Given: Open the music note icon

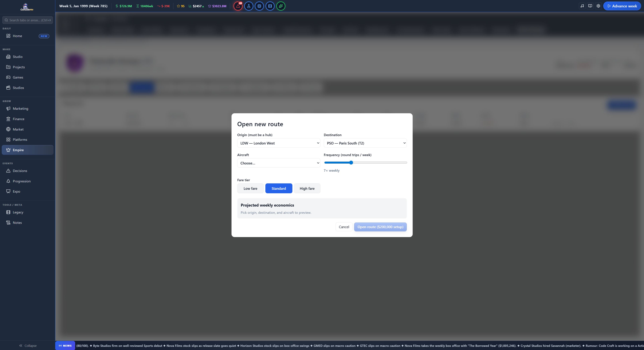Looking at the screenshot, I should (582, 6).
